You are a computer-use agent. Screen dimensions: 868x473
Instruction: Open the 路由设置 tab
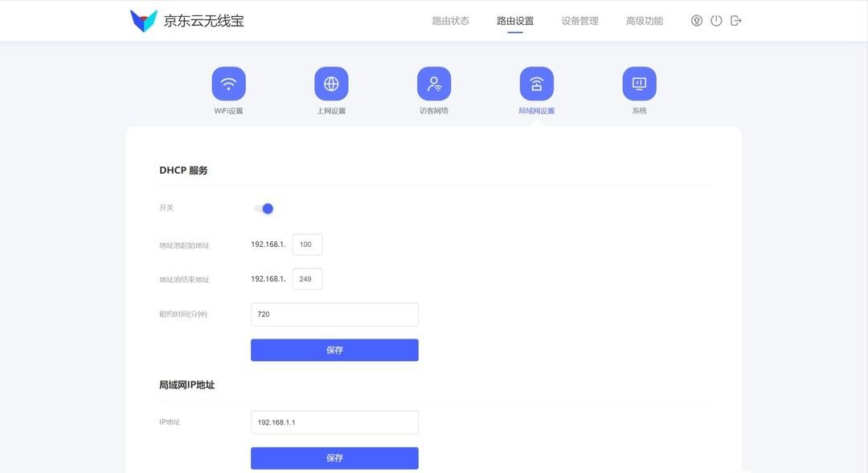(x=514, y=20)
